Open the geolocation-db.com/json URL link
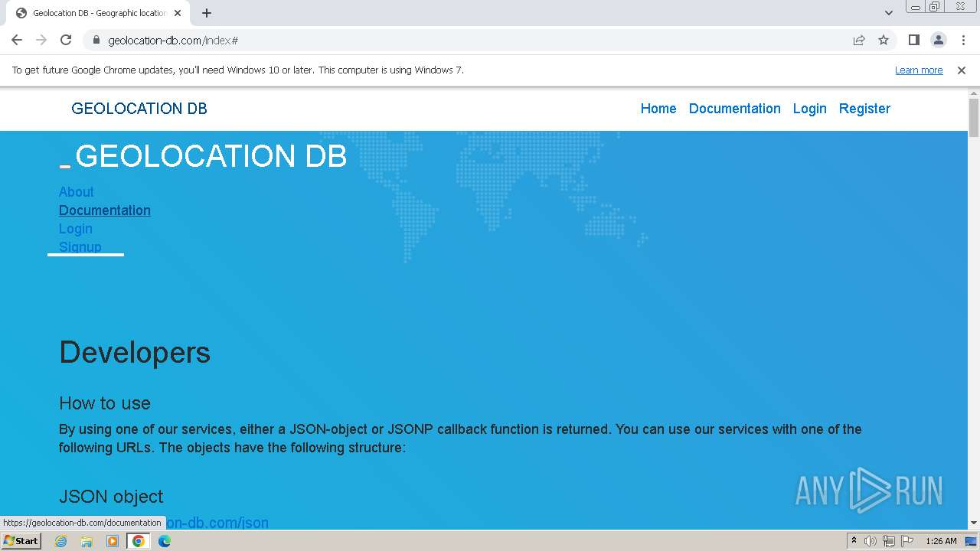The image size is (980, 551). 217,523
